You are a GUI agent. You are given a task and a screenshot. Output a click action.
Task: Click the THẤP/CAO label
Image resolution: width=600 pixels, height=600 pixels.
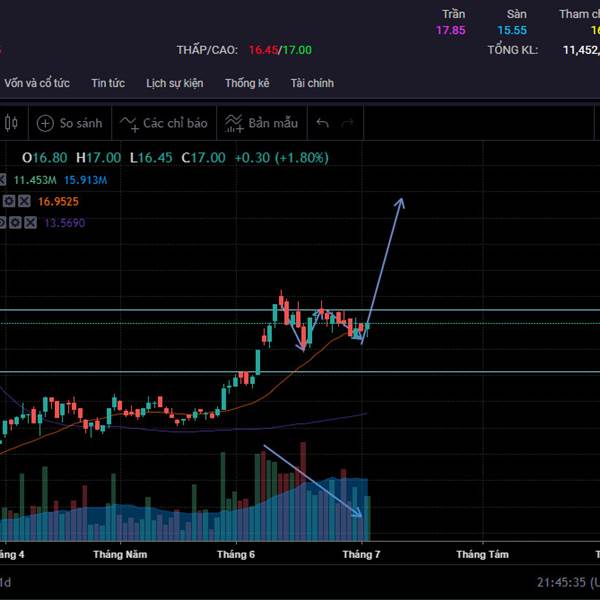pos(207,50)
